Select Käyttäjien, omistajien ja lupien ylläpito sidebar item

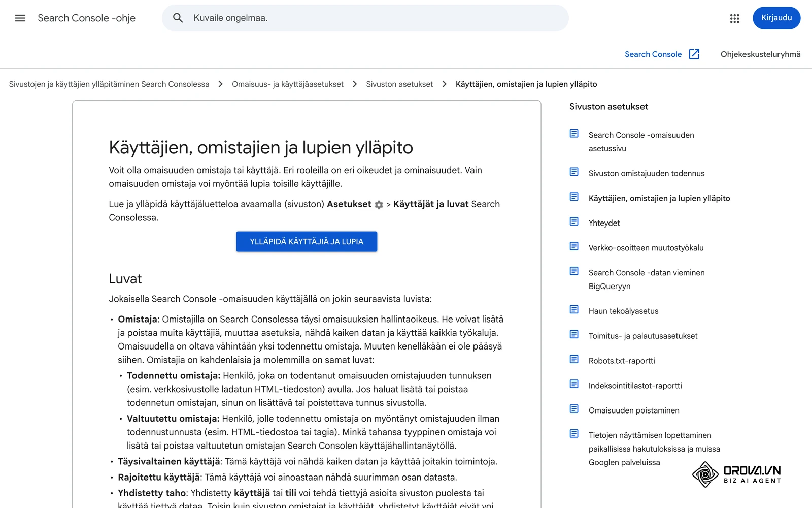point(659,199)
